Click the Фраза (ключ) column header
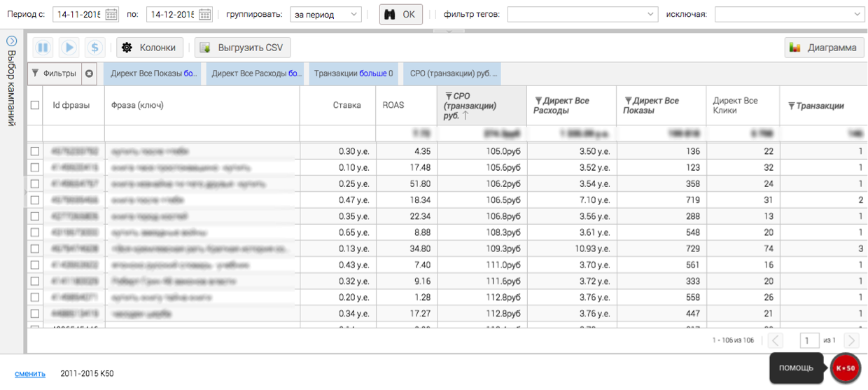 [202, 106]
